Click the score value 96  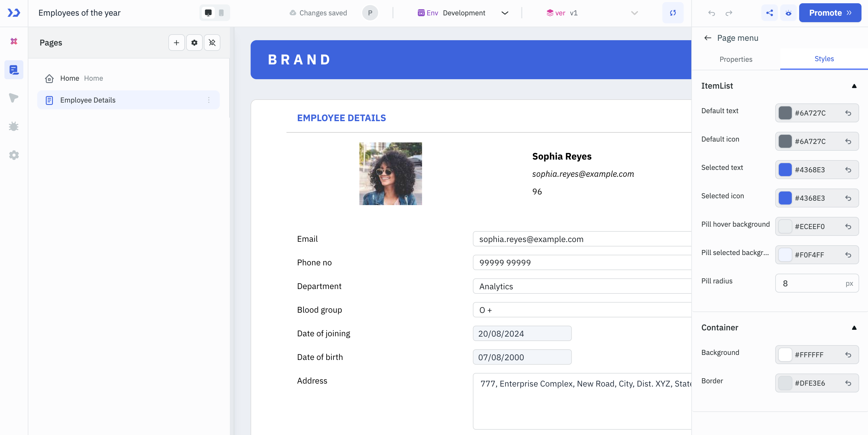pos(537,192)
